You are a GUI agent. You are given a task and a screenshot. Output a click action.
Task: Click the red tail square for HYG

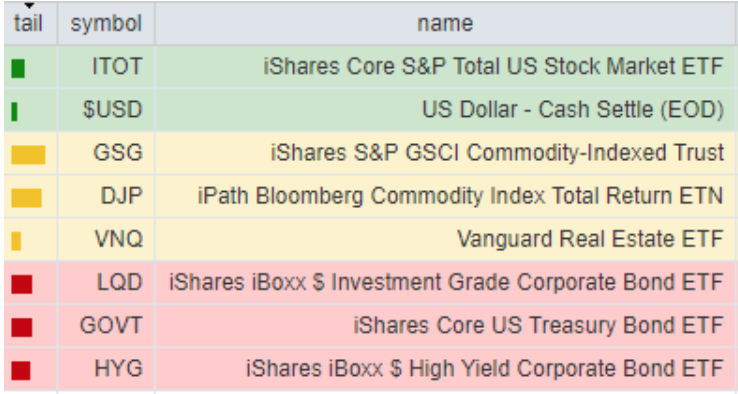pos(21,370)
